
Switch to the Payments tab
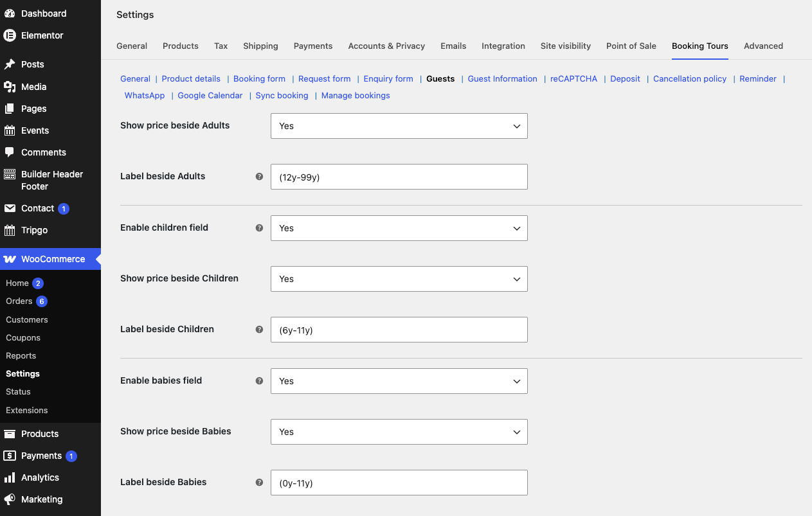(x=313, y=46)
